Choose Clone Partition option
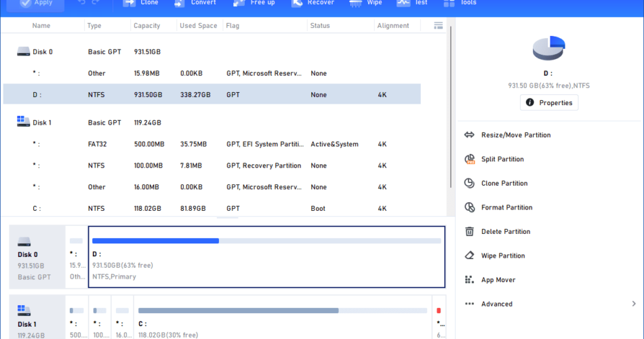This screenshot has width=644, height=339. (504, 183)
